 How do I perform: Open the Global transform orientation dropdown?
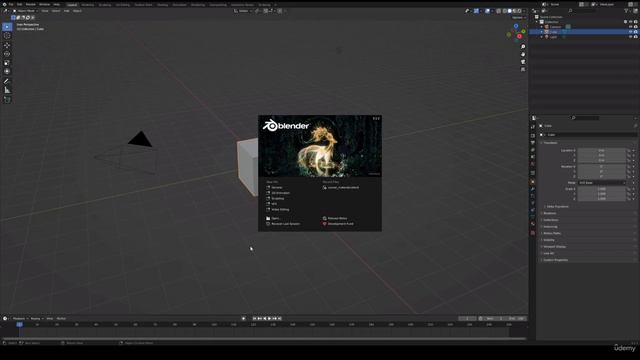click(x=243, y=11)
